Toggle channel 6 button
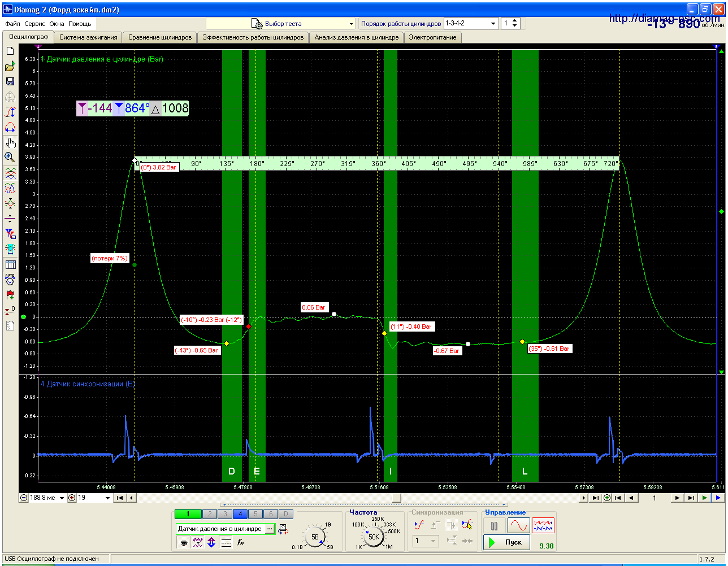Screen dimensions: 728x566 point(271,513)
